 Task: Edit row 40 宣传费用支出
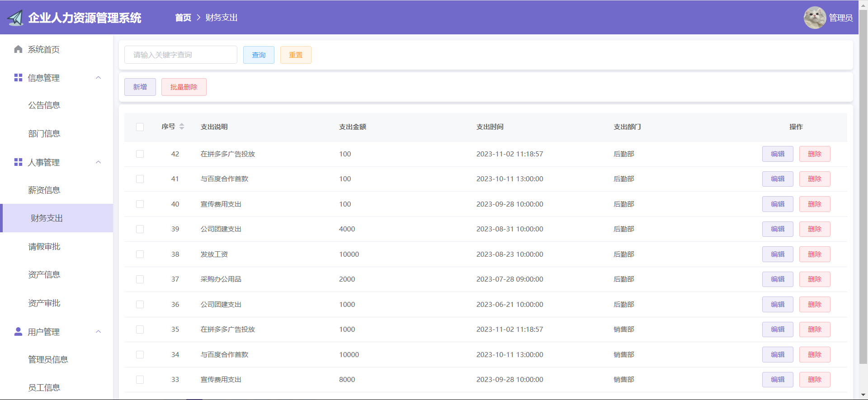(x=778, y=204)
